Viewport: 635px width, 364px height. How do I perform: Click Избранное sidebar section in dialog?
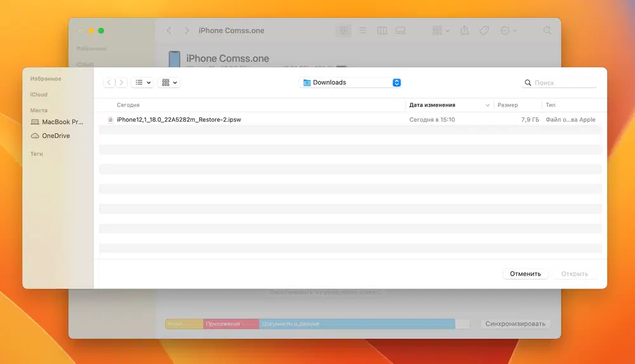(x=46, y=79)
